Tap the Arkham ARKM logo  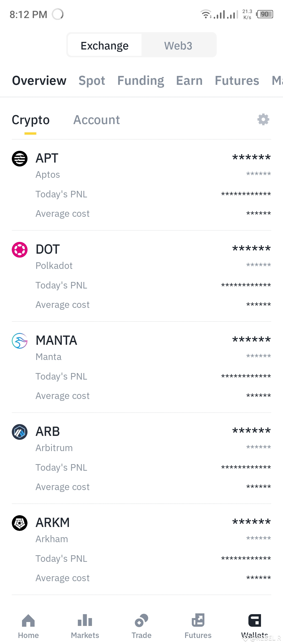coord(20,523)
